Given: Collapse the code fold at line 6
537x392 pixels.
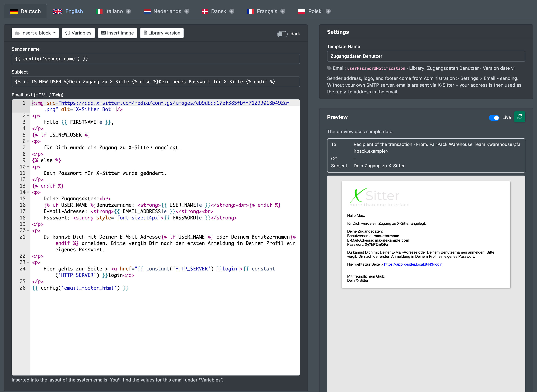Looking at the screenshot, I should click(28, 141).
